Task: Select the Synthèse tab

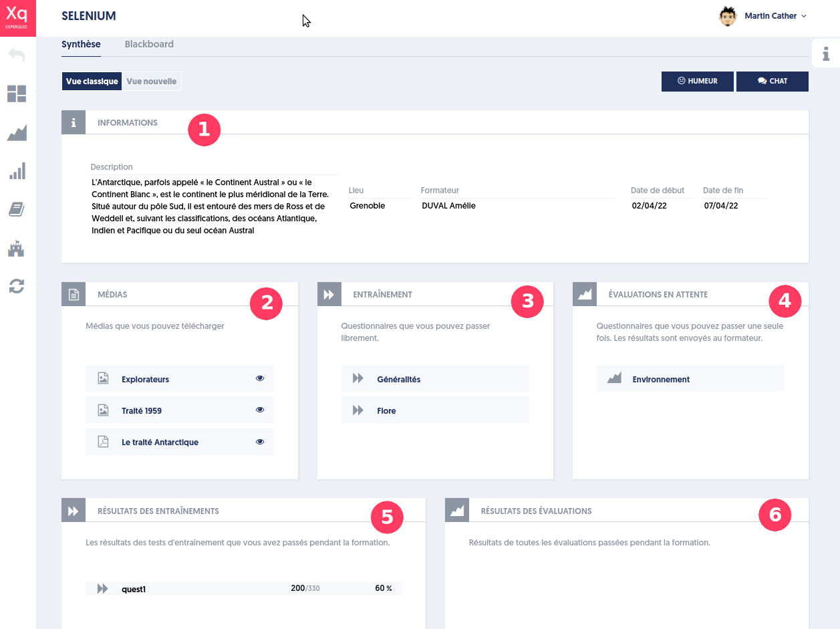Action: click(81, 43)
